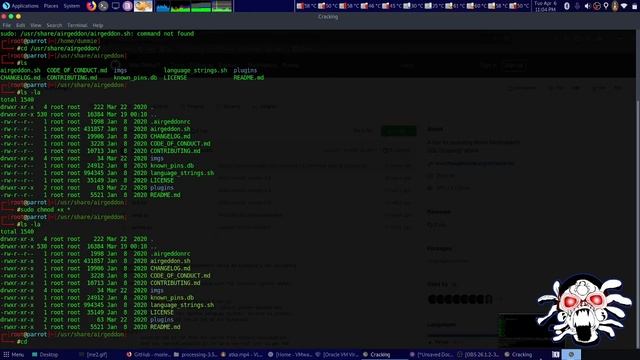Open the Wi-Fi network tray icon
640x360 pixels.
[x=624, y=6]
